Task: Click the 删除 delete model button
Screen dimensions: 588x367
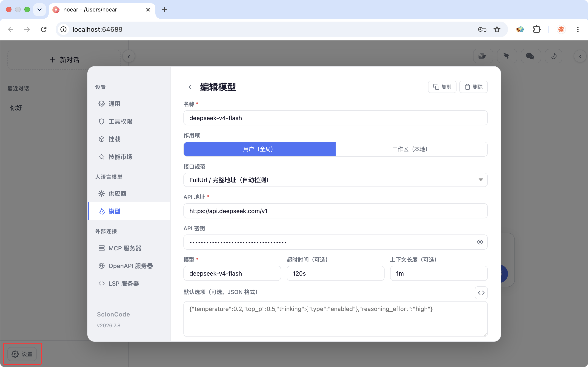Action: tap(473, 87)
